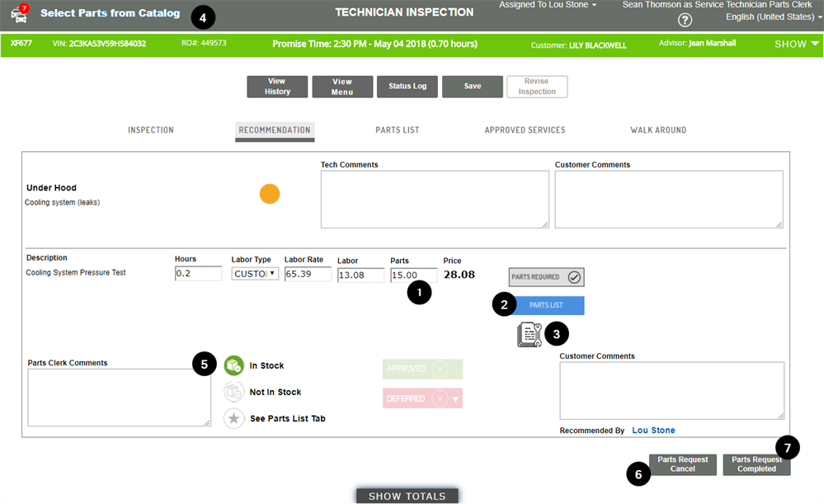This screenshot has height=504, width=824.
Task: Open the English (United States) language dropdown
Action: coord(772,17)
